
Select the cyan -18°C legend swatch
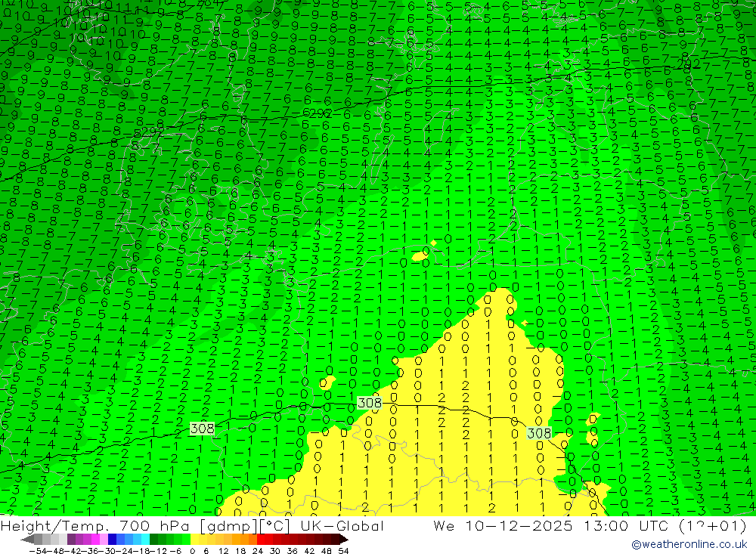point(145,539)
